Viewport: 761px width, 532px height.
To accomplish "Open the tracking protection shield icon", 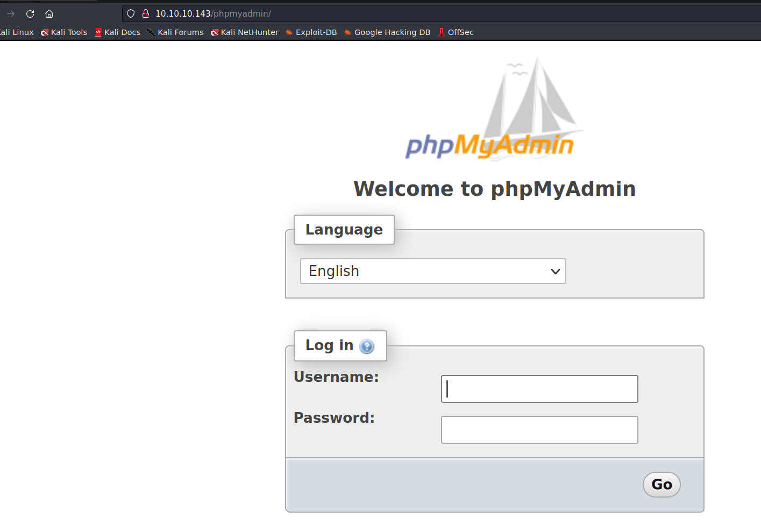I will click(x=131, y=14).
